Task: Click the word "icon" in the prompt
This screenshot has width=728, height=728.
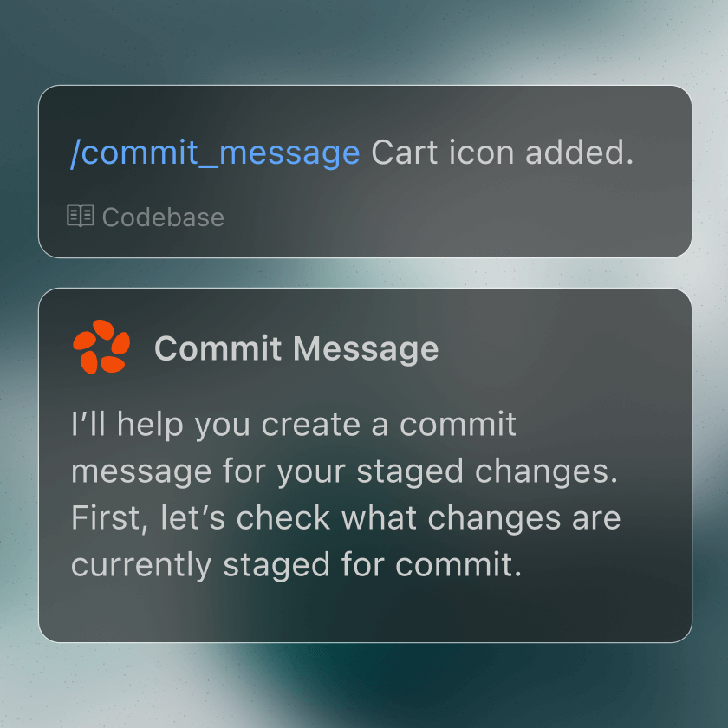Action: [482, 153]
